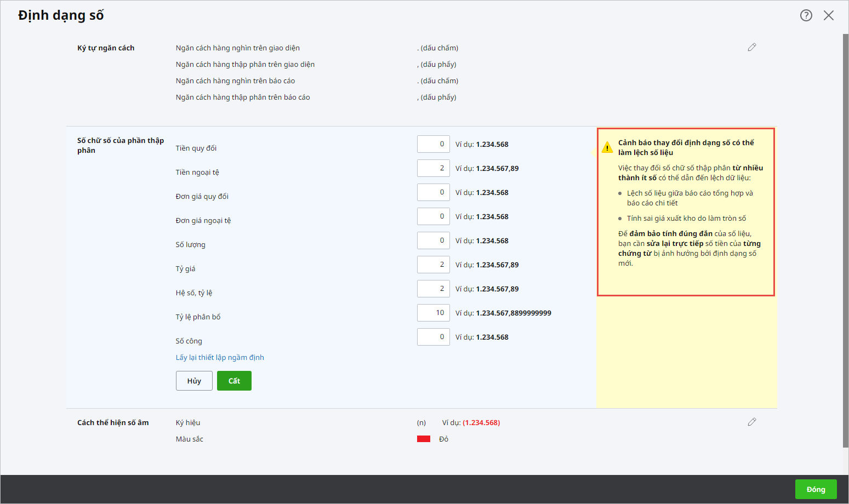Click the Đơn giá ngoại tệ field
The image size is (849, 504).
click(433, 216)
